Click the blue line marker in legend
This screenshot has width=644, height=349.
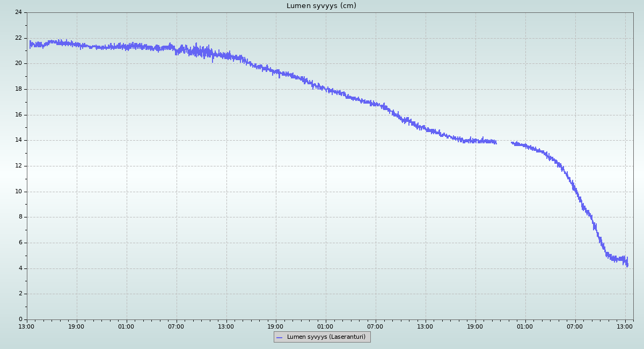click(279, 337)
